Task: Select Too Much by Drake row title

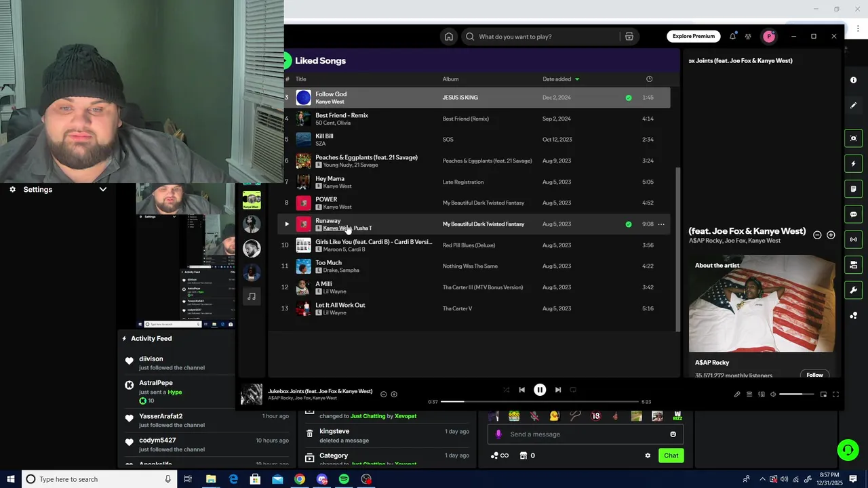Action: tap(328, 263)
